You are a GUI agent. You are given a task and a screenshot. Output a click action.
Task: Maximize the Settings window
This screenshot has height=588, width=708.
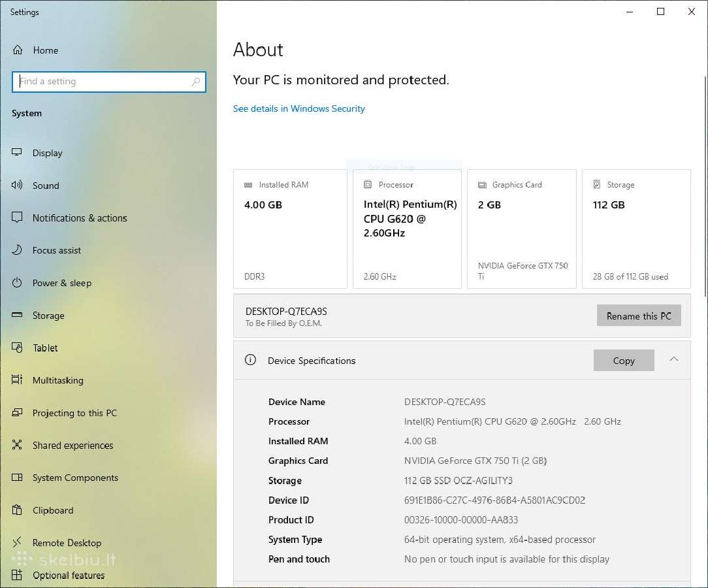(660, 12)
